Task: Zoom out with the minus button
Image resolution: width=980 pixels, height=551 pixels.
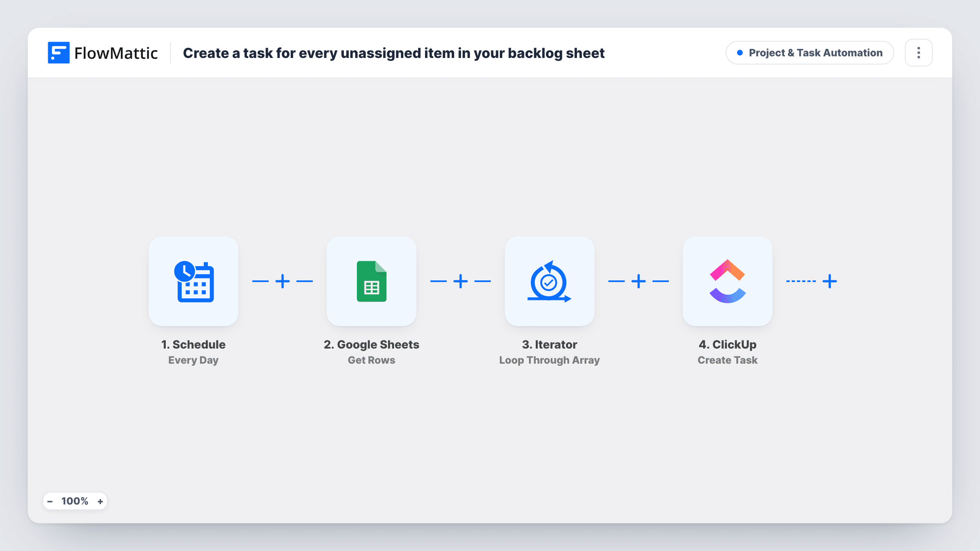Action: (50, 501)
